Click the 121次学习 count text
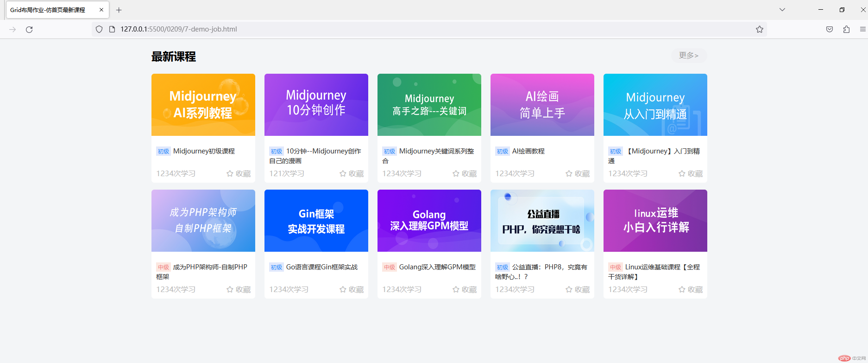The image size is (868, 363). click(x=287, y=173)
